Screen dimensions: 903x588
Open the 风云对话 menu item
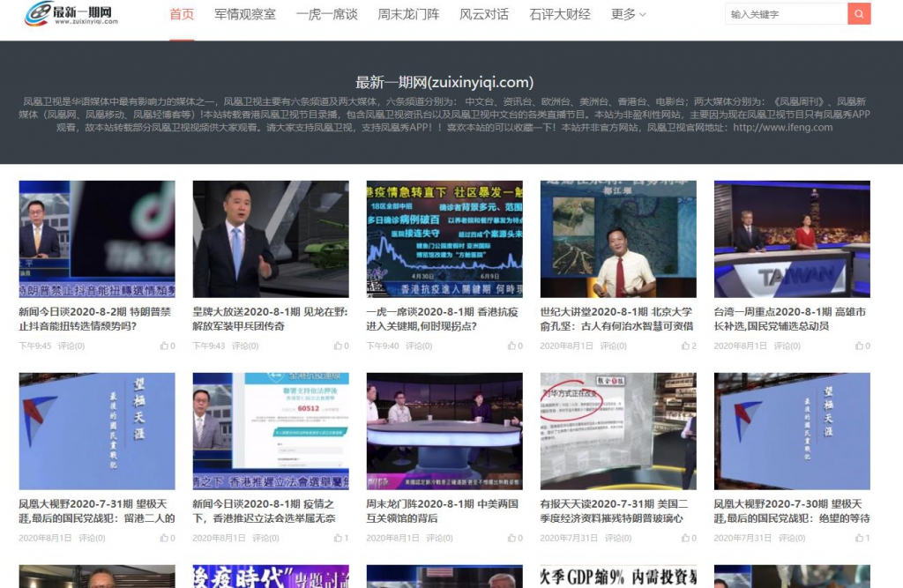[484, 14]
